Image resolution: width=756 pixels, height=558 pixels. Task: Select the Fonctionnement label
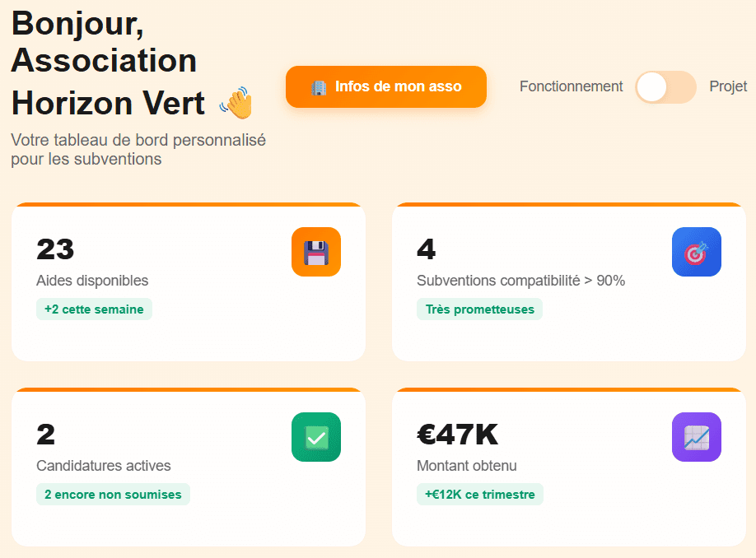click(x=571, y=86)
